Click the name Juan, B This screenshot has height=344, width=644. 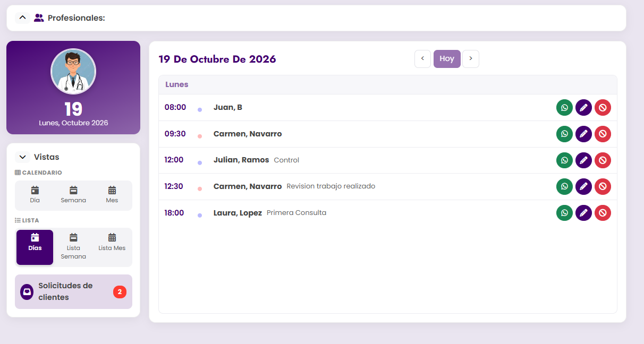[228, 107]
